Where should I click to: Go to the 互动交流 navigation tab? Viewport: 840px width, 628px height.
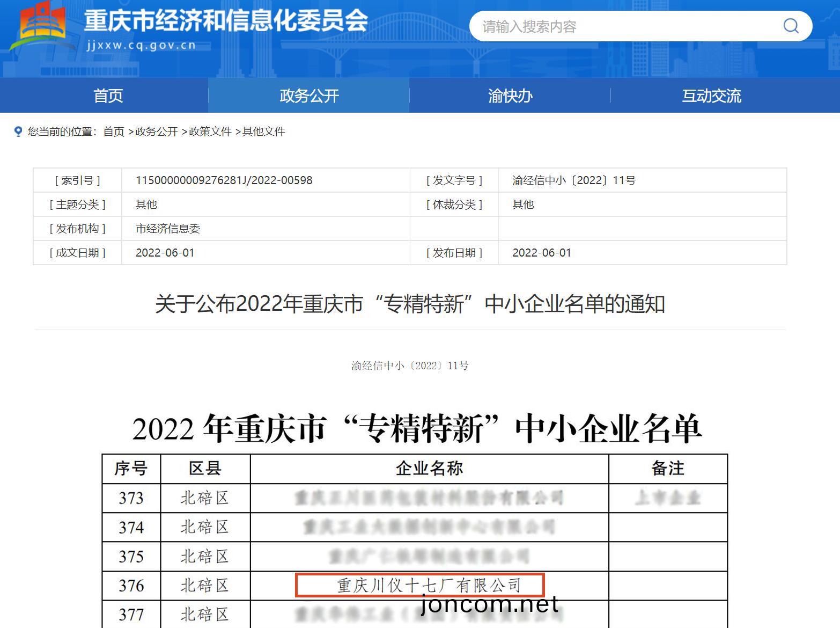coord(711,96)
